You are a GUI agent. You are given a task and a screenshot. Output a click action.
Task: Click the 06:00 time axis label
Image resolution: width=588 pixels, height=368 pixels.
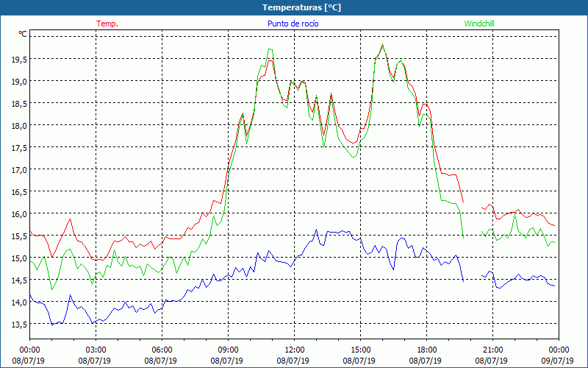162,350
